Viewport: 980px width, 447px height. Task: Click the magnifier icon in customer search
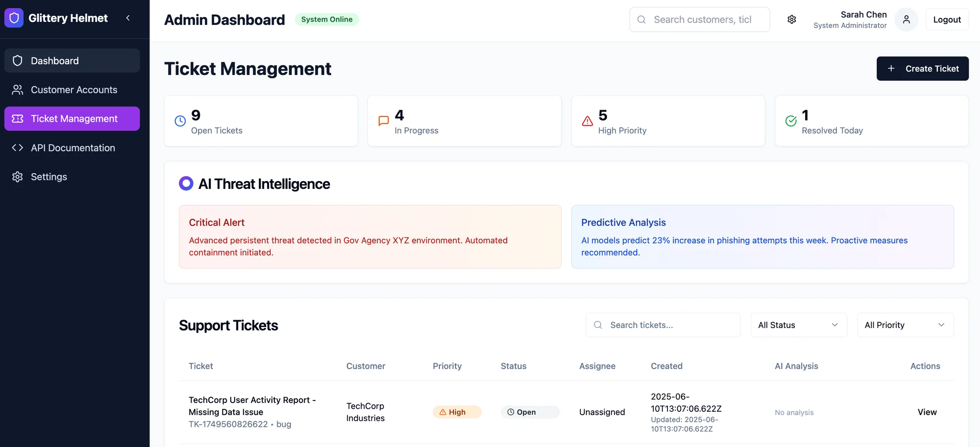pos(641,20)
